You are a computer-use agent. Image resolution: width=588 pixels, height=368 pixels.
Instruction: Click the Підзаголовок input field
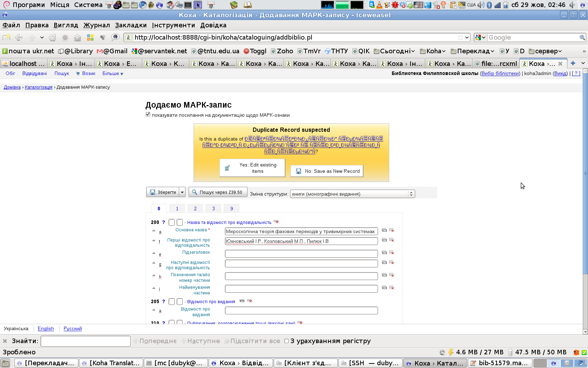(x=301, y=253)
